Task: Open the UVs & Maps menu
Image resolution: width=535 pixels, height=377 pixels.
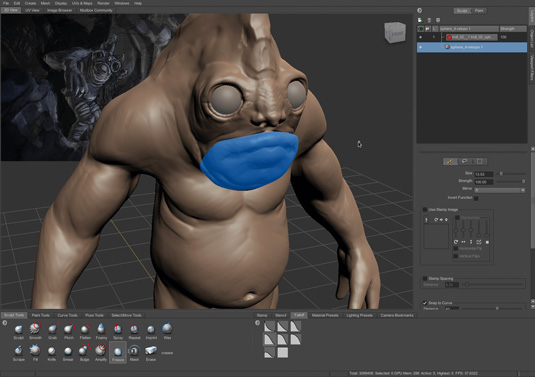Action: pyautogui.click(x=82, y=3)
